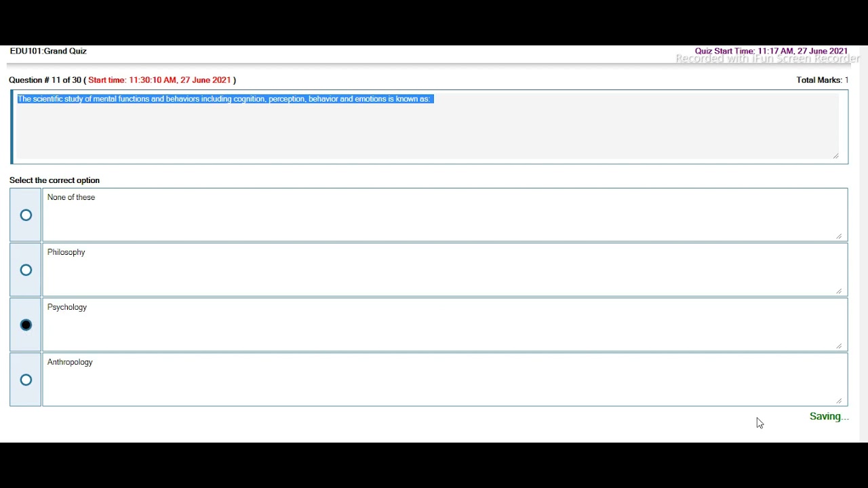Screen dimensions: 868x488
Task: Click 'Select the correct option' label
Action: point(54,180)
